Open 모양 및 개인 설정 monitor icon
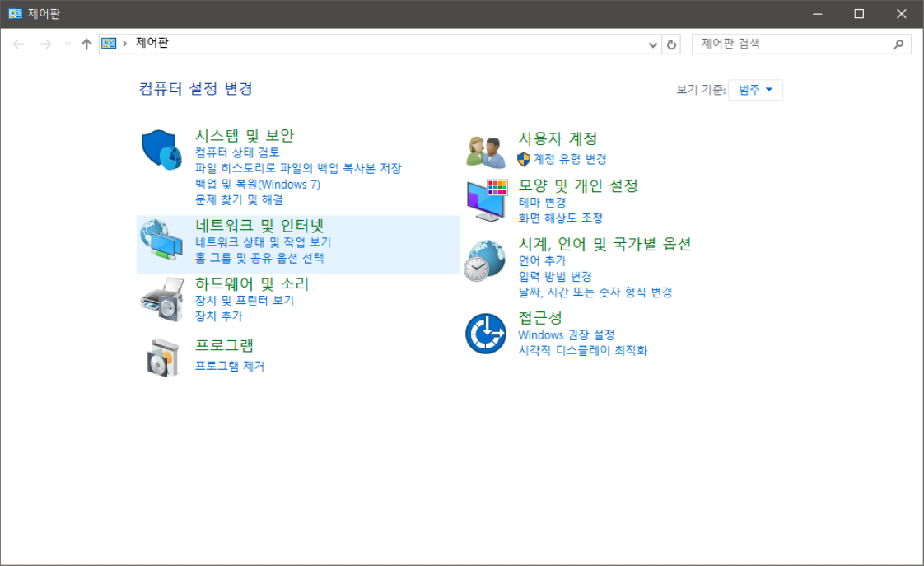The height and width of the screenshot is (566, 924). click(x=486, y=199)
